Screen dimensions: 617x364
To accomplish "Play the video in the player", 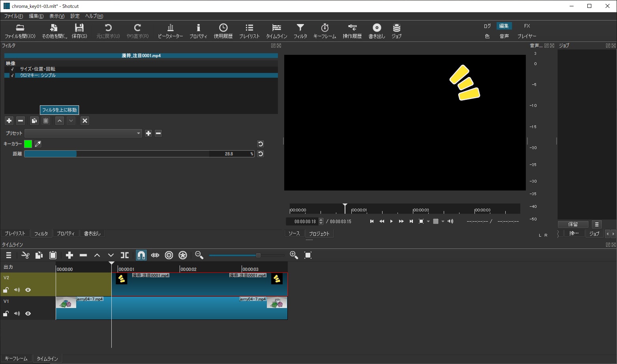I will [x=391, y=221].
